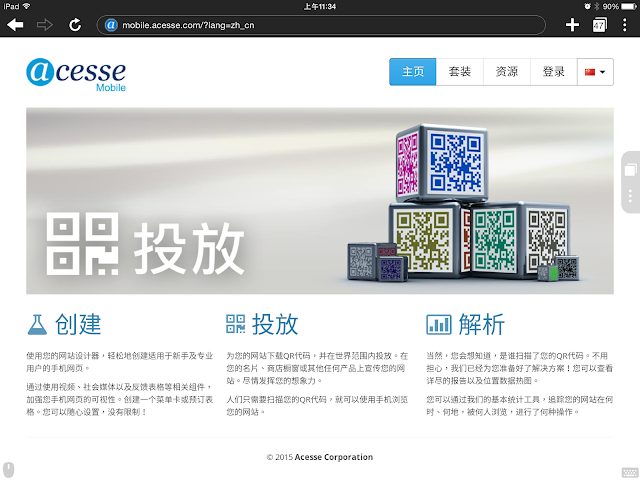Viewport: 640px width, 480px height.
Task: Open the tab switcher showing 47
Action: tap(599, 25)
